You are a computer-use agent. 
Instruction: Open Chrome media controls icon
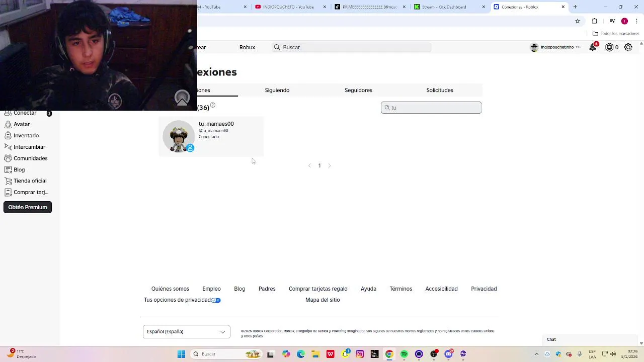612,21
